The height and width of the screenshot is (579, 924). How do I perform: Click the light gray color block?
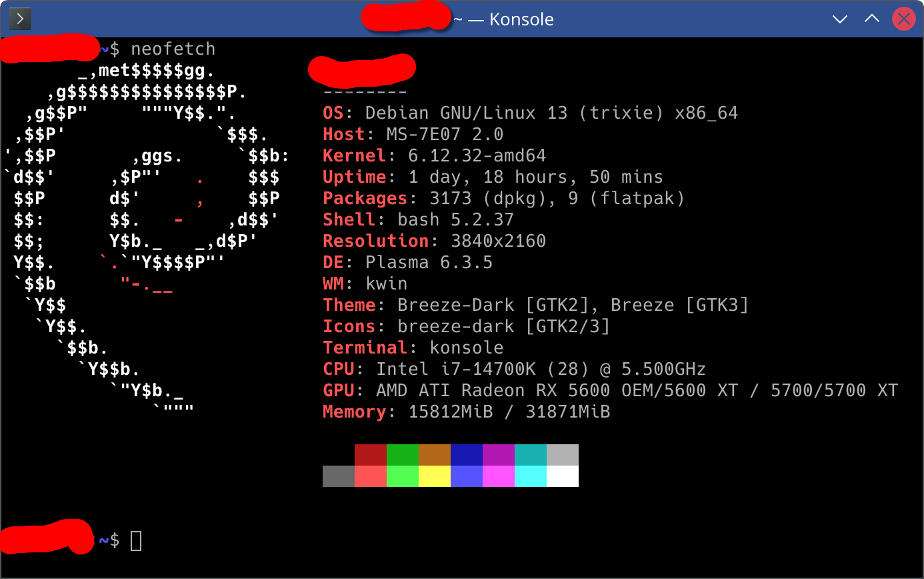pyautogui.click(x=563, y=455)
